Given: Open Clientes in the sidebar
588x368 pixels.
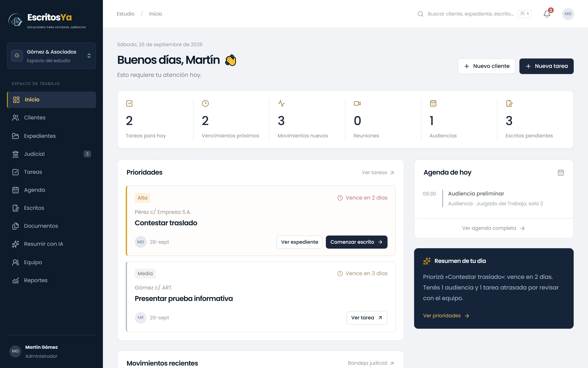Looking at the screenshot, I should (51, 118).
